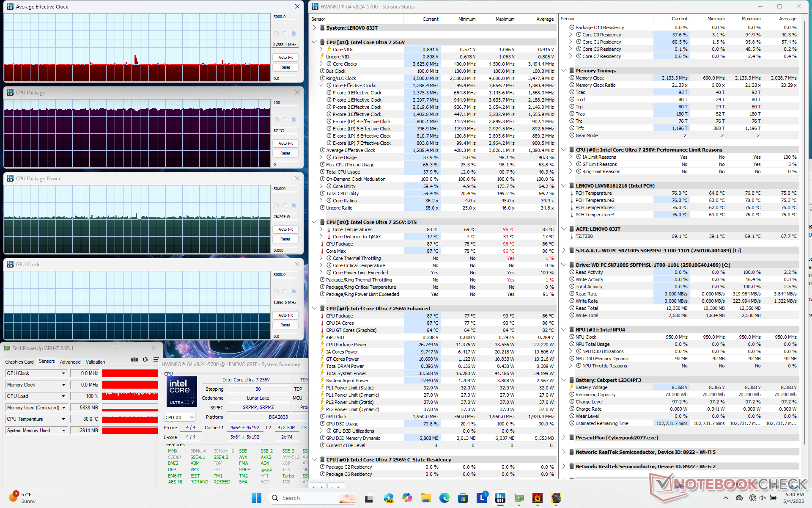Click the volume muted tray icon

point(763,498)
